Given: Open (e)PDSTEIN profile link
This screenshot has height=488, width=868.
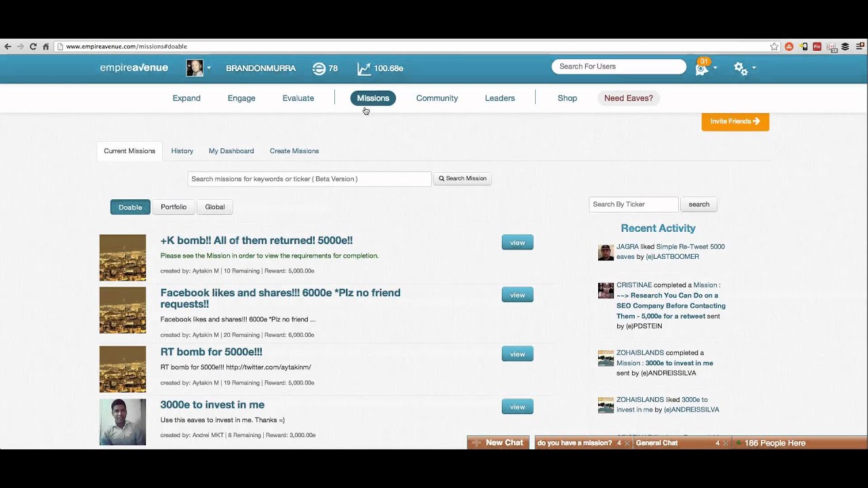Looking at the screenshot, I should coord(644,327).
